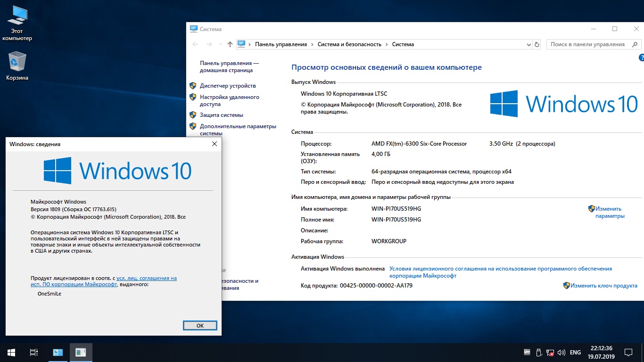Expand chevron after Система и безопасность breadcrumb
644x362 pixels.
click(x=387, y=44)
